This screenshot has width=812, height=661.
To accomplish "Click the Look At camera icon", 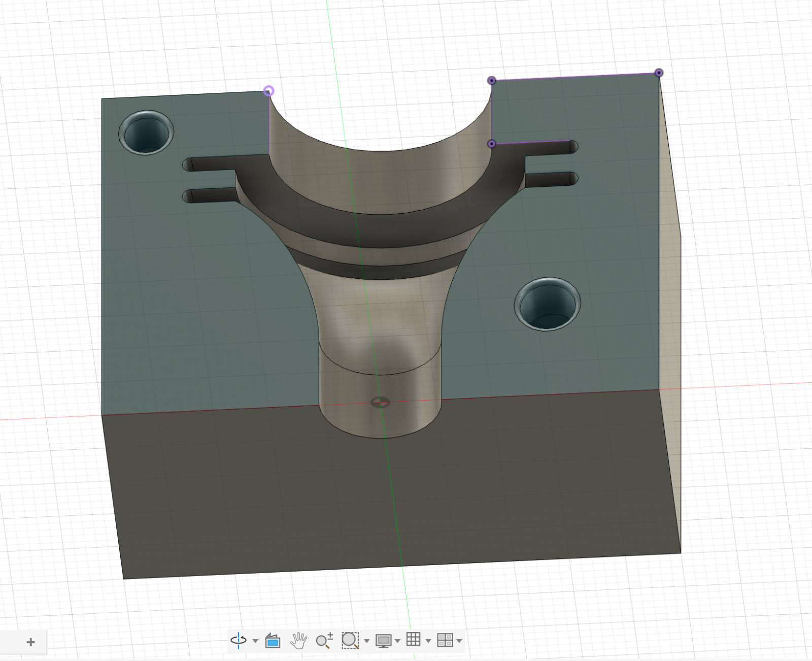I will pos(273,641).
